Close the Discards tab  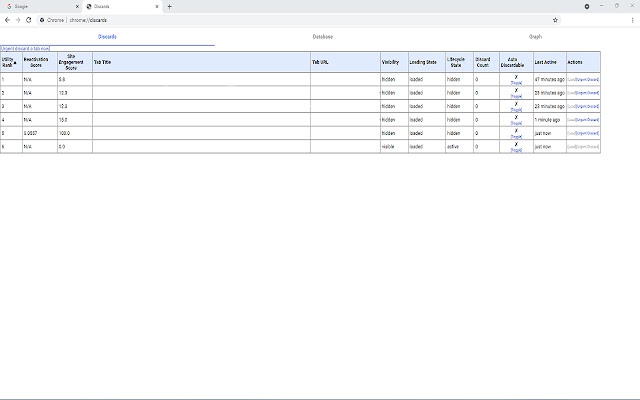[x=157, y=7]
